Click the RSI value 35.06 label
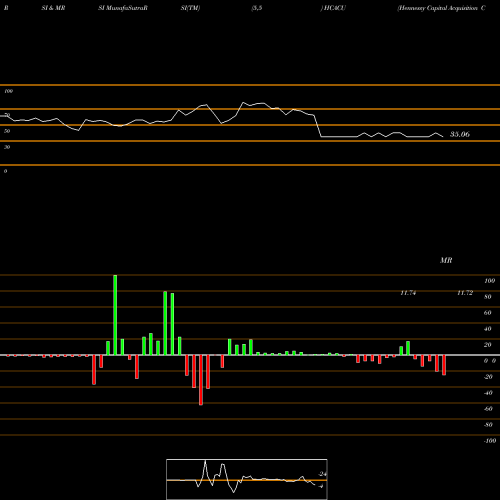This screenshot has height=500, width=500. 460,134
